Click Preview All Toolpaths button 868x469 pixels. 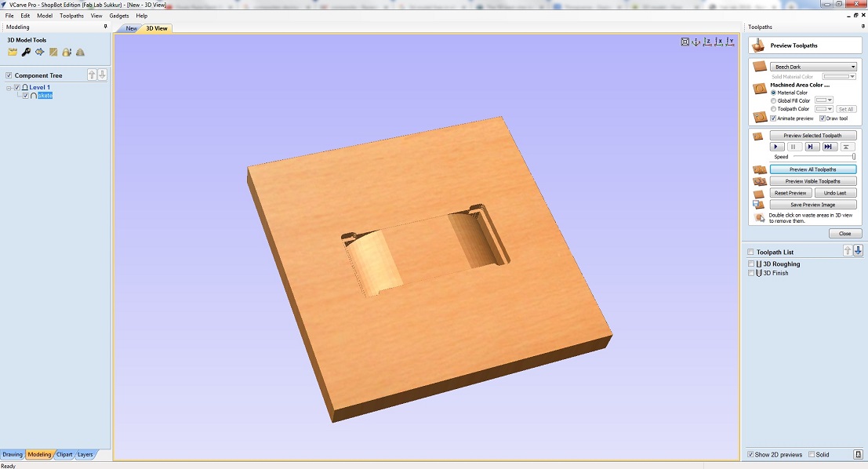click(812, 169)
